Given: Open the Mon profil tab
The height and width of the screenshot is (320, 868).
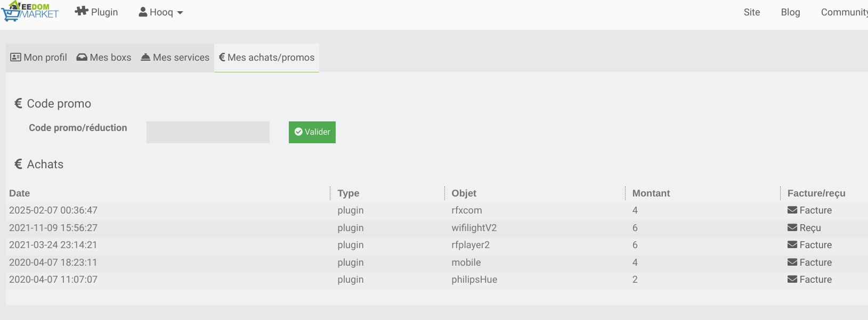Looking at the screenshot, I should [39, 58].
